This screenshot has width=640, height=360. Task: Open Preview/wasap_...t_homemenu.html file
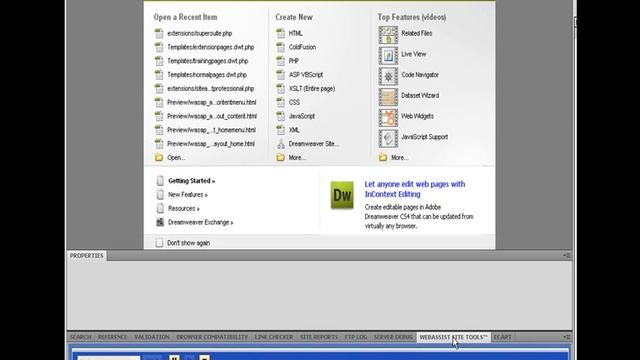211,130
